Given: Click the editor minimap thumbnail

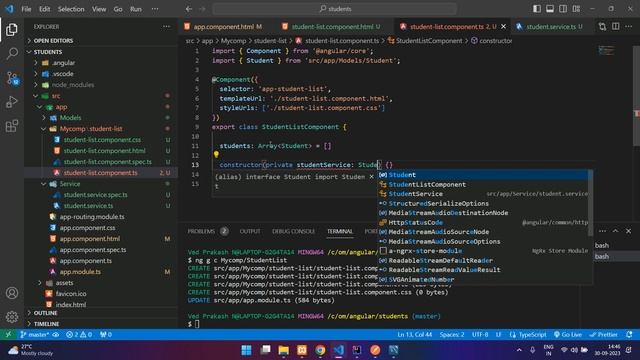Looking at the screenshot, I should 607,51.
